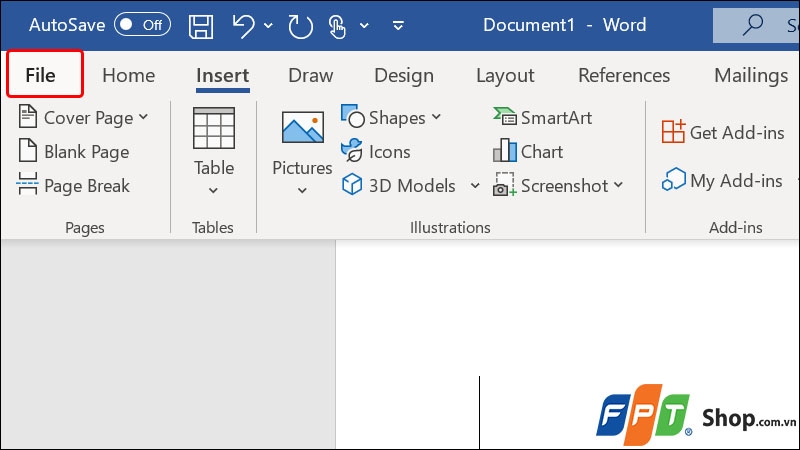Insert Icons from Illustrations group
The image size is (800, 450).
click(376, 152)
